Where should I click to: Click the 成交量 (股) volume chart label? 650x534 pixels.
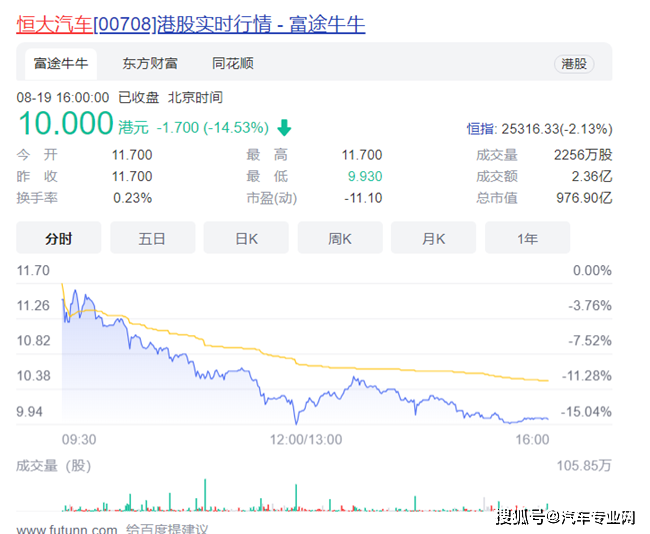click(x=53, y=466)
